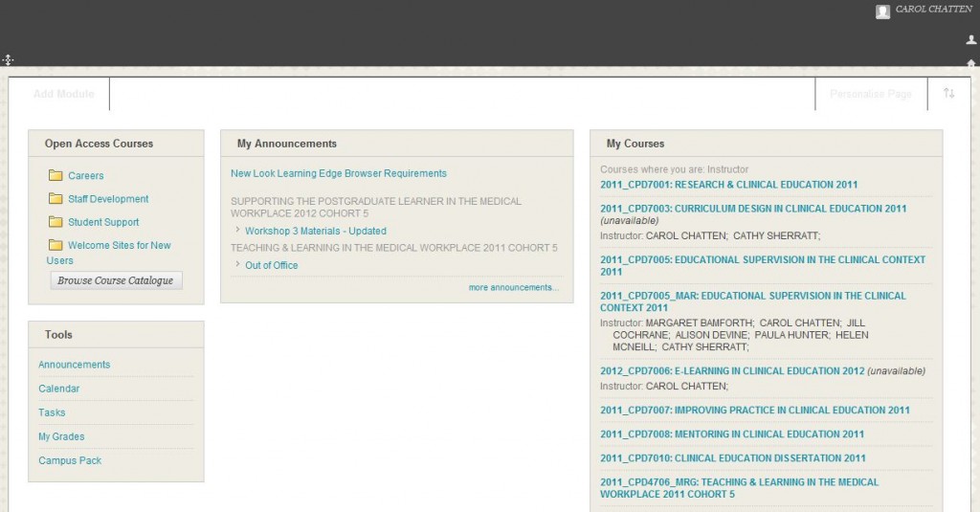Click the more announcements link

point(513,287)
